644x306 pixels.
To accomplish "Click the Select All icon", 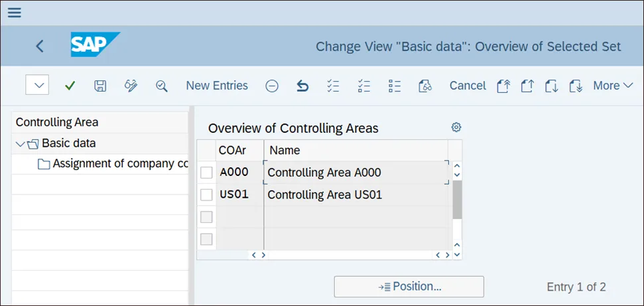I will coord(334,86).
